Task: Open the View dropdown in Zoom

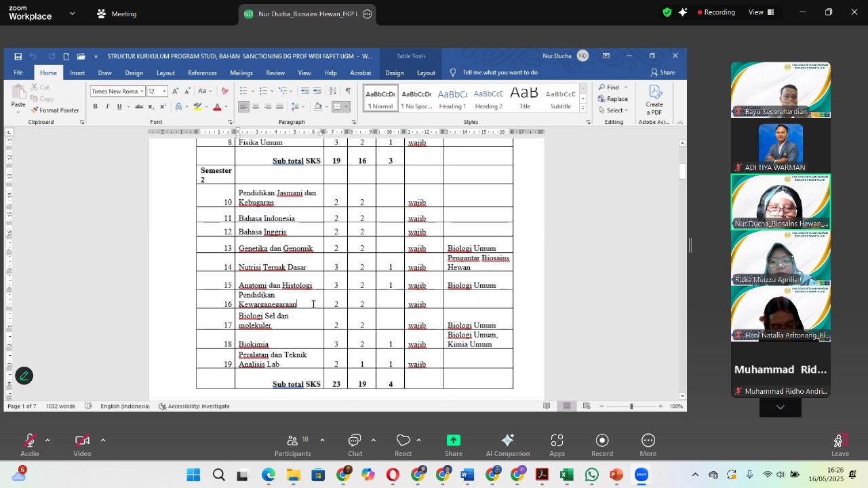Action: (760, 12)
